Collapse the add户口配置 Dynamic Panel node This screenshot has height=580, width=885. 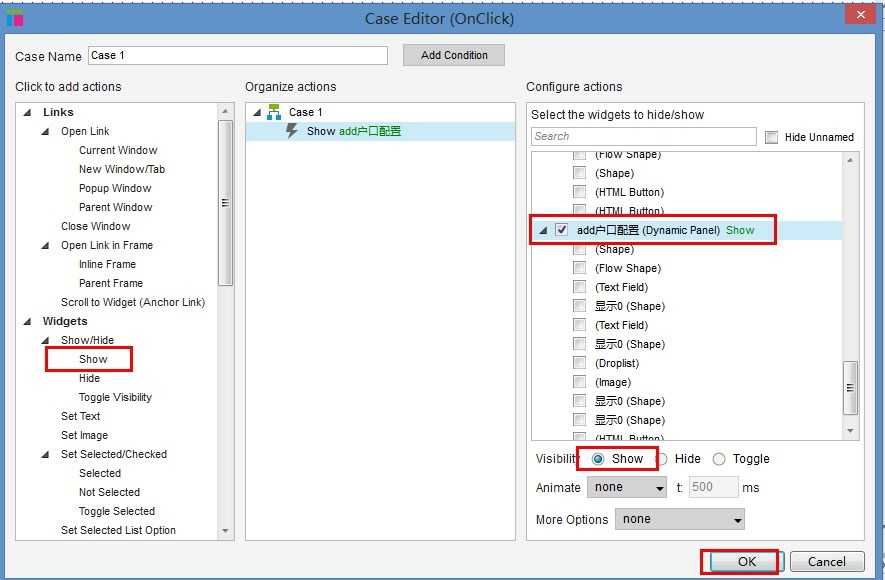[543, 230]
